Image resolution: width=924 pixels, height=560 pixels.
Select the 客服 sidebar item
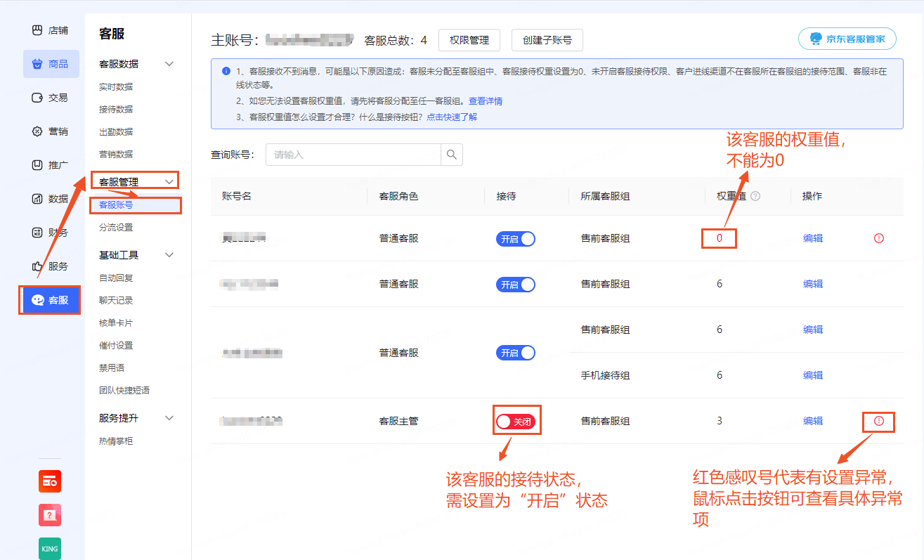pyautogui.click(x=51, y=300)
